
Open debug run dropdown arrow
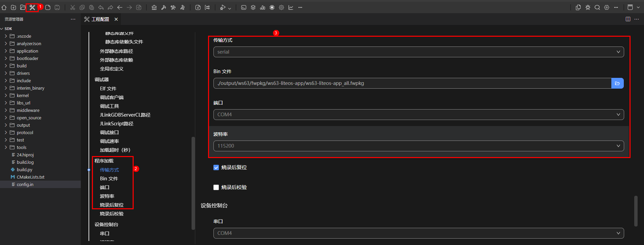pos(230,8)
